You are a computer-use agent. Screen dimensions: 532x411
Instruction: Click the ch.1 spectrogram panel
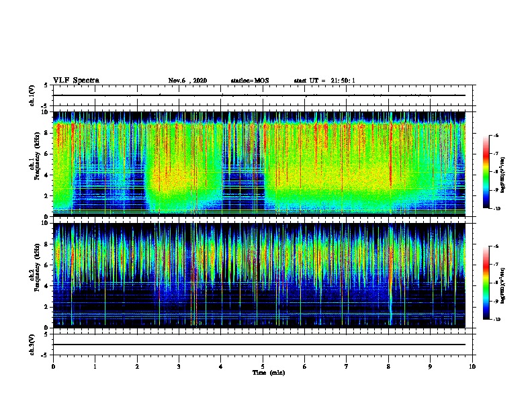pyautogui.click(x=259, y=164)
